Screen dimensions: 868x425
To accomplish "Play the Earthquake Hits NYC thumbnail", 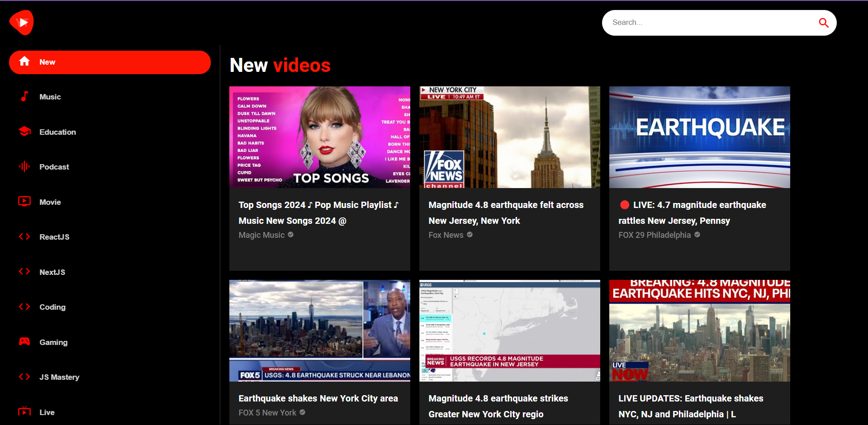I will click(x=700, y=331).
